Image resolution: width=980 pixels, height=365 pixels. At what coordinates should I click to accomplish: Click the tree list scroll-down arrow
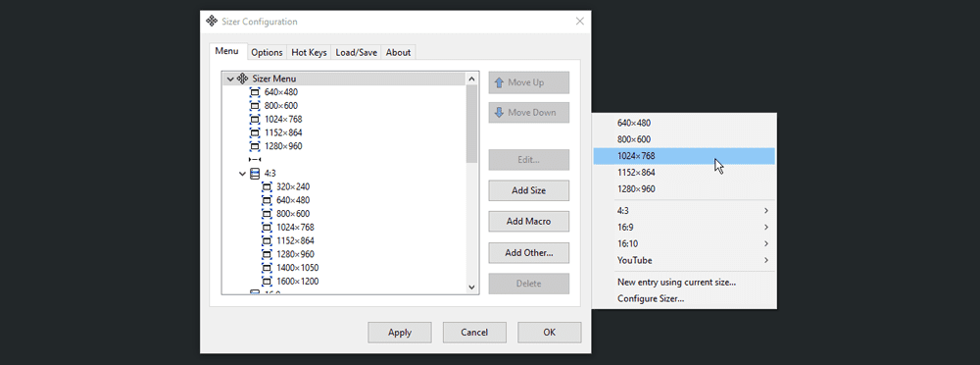click(472, 287)
